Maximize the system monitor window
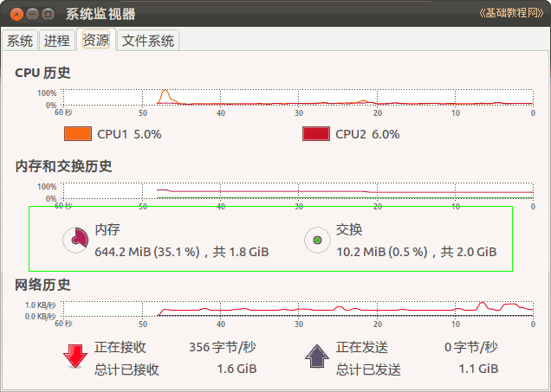This screenshot has width=551, height=392. (49, 15)
